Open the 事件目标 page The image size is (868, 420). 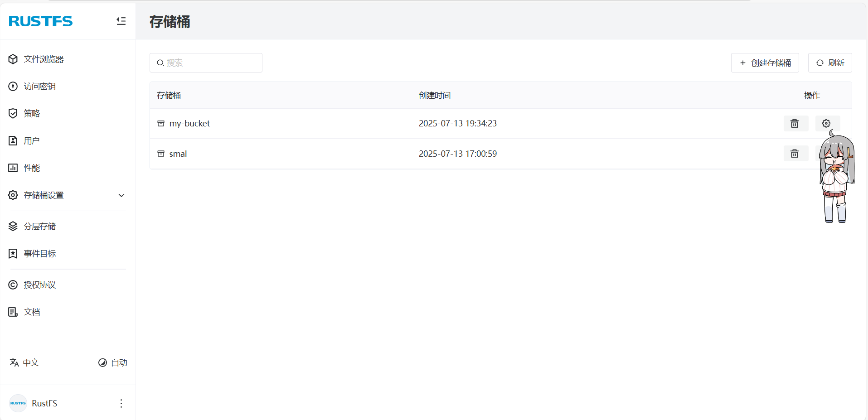tap(40, 253)
